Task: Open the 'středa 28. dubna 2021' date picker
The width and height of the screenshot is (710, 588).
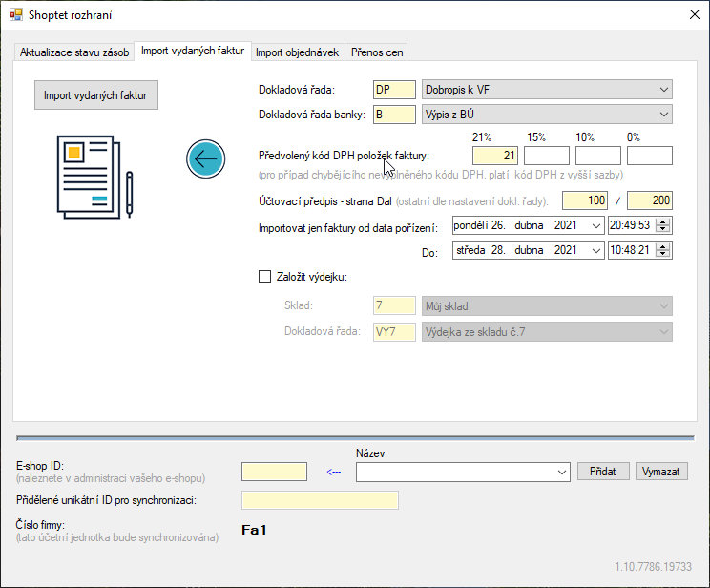Action: point(596,250)
